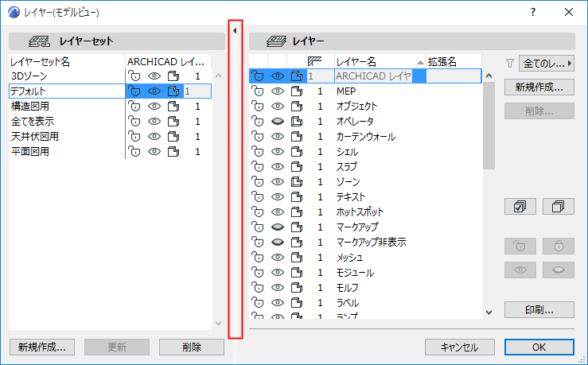The height and width of the screenshot is (365, 588).
Task: Toggle lock icon on シェル layer
Action: [258, 151]
